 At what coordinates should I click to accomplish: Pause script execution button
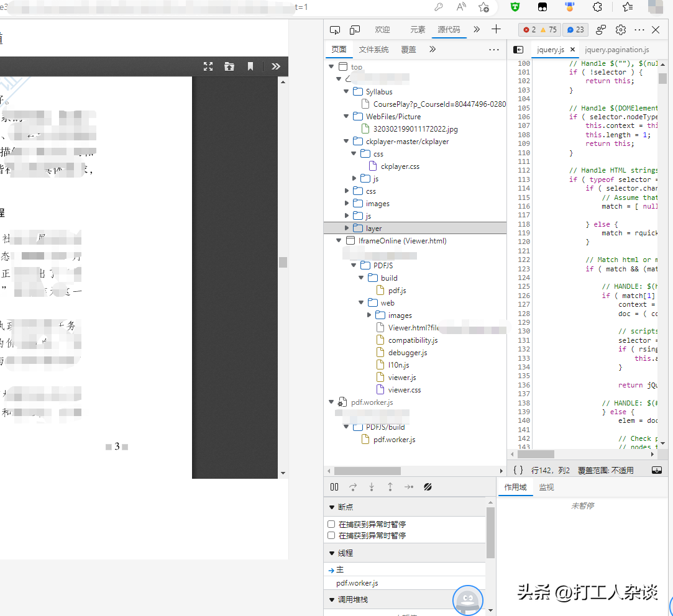pos(334,487)
